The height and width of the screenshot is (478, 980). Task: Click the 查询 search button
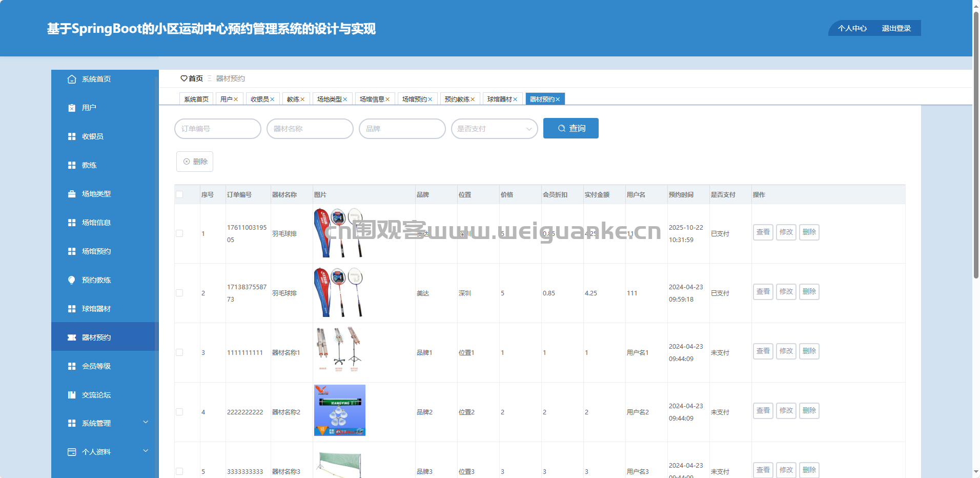[571, 128]
